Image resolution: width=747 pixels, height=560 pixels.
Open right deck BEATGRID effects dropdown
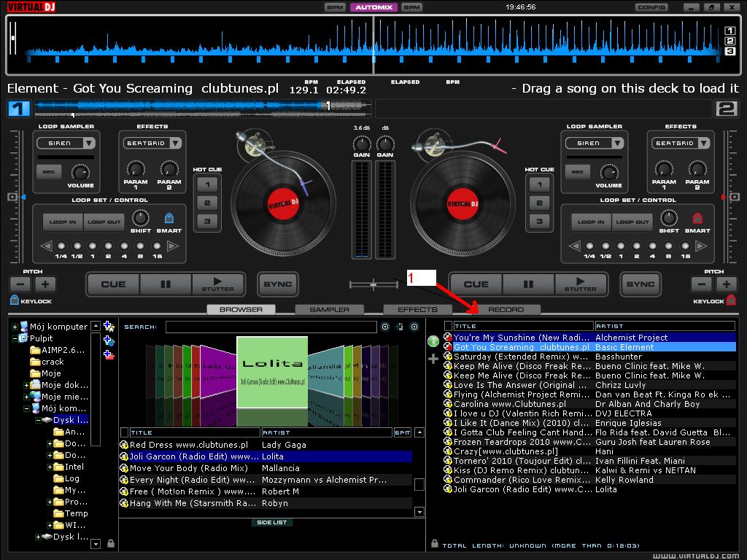(x=704, y=143)
